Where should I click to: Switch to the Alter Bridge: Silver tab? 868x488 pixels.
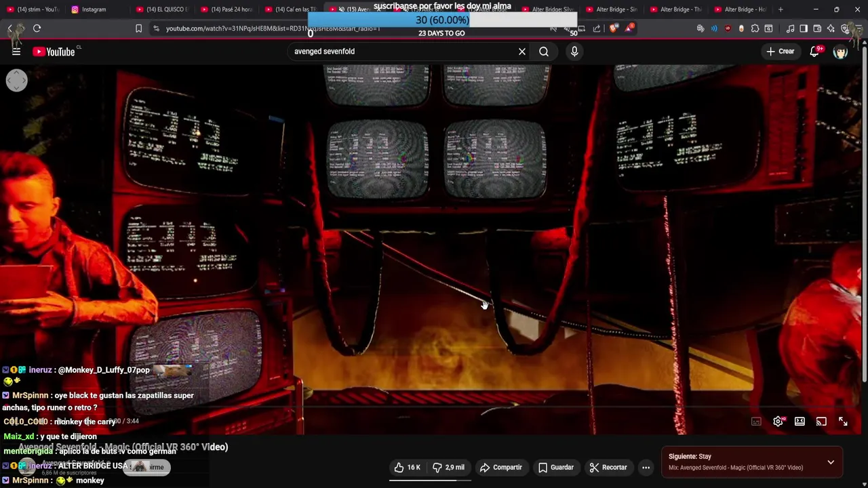click(548, 9)
